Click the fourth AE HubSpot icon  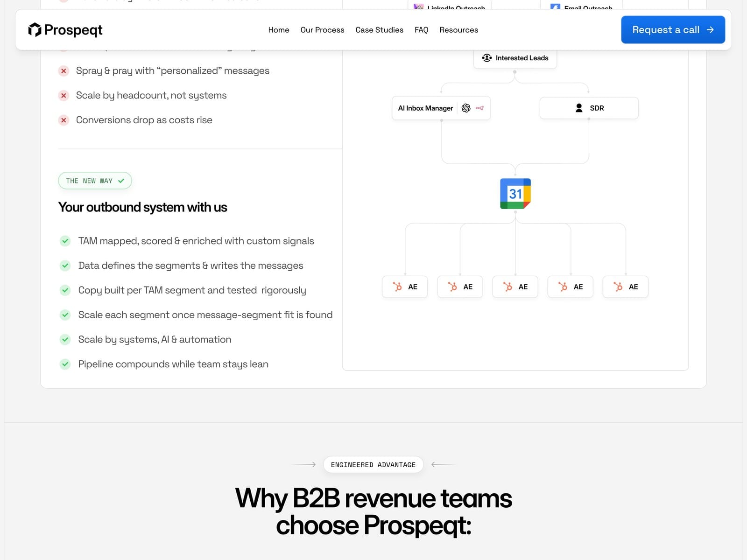coord(563,287)
